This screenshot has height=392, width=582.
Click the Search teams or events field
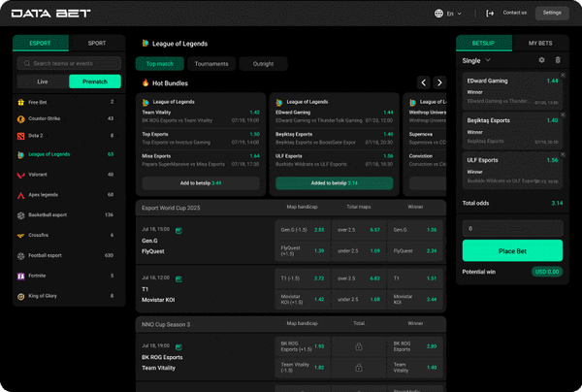[x=68, y=63]
